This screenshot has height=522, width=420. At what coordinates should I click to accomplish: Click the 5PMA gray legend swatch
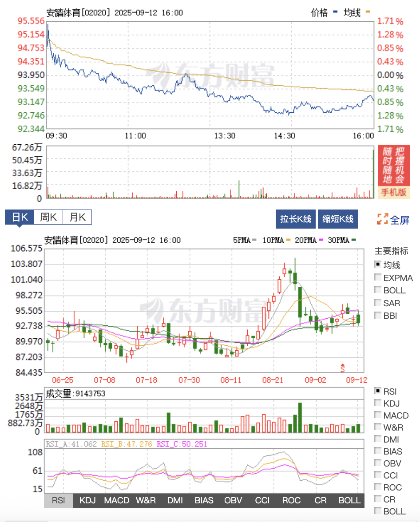[254, 240]
